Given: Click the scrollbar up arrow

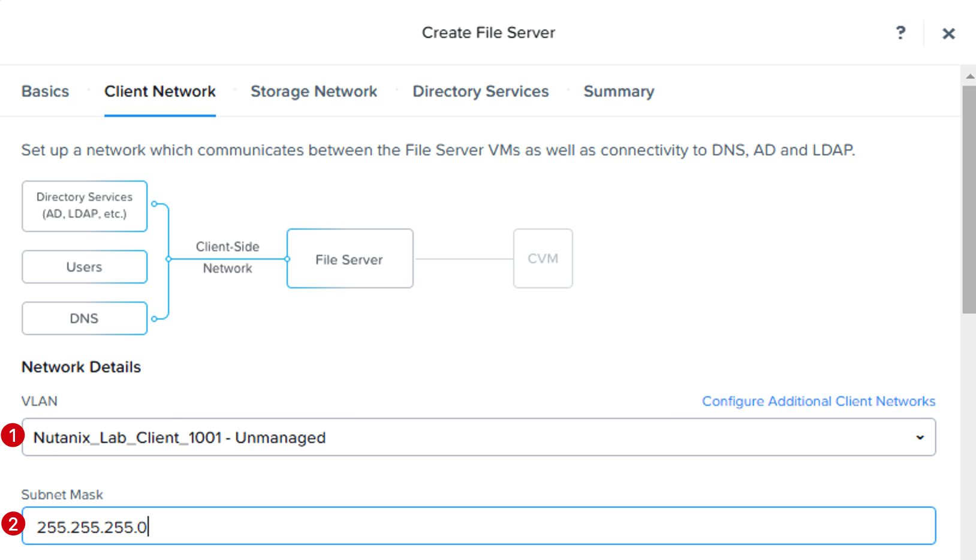Looking at the screenshot, I should pyautogui.click(x=969, y=76).
